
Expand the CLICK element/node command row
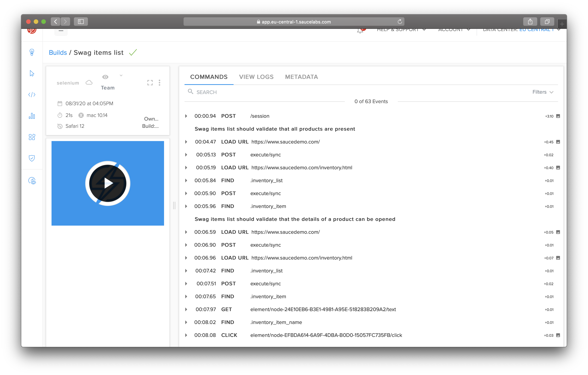pyautogui.click(x=186, y=335)
